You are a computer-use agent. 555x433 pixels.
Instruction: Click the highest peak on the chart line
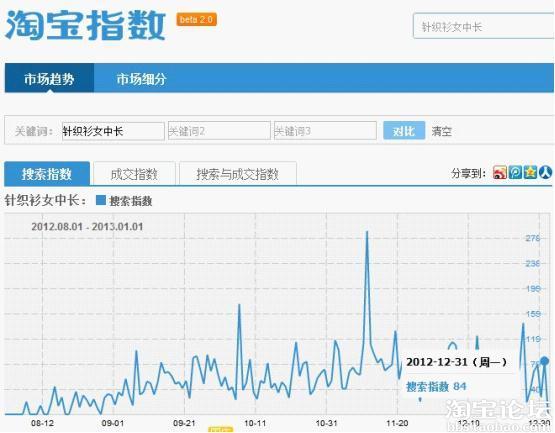(367, 232)
